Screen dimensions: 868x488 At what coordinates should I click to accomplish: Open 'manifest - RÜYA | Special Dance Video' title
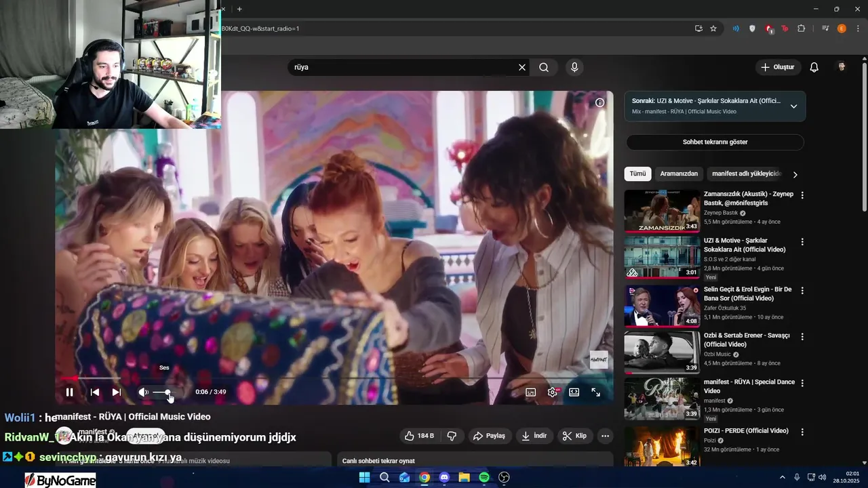[x=749, y=386]
